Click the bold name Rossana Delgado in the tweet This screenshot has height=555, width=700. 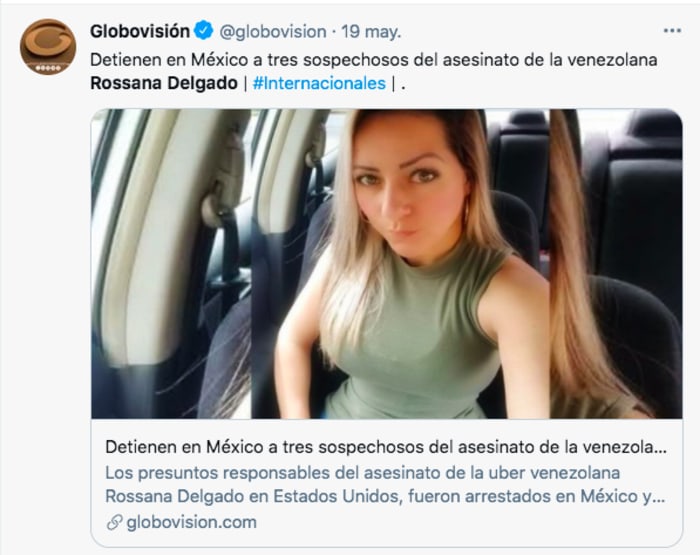pyautogui.click(x=164, y=83)
